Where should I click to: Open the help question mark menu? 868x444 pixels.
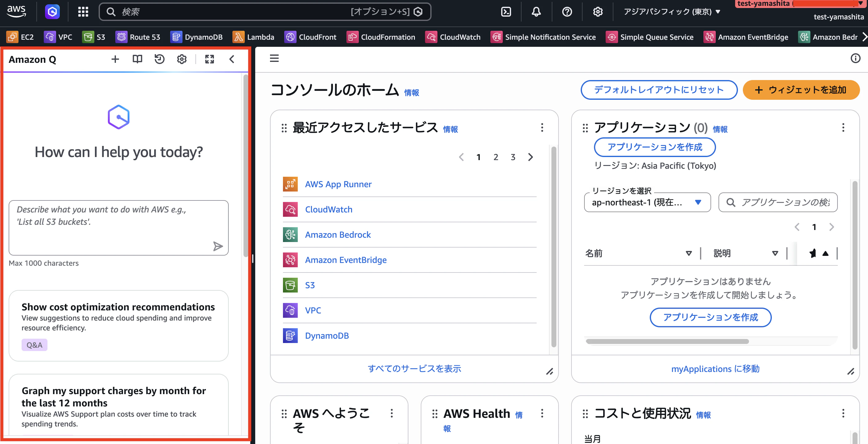(x=567, y=12)
